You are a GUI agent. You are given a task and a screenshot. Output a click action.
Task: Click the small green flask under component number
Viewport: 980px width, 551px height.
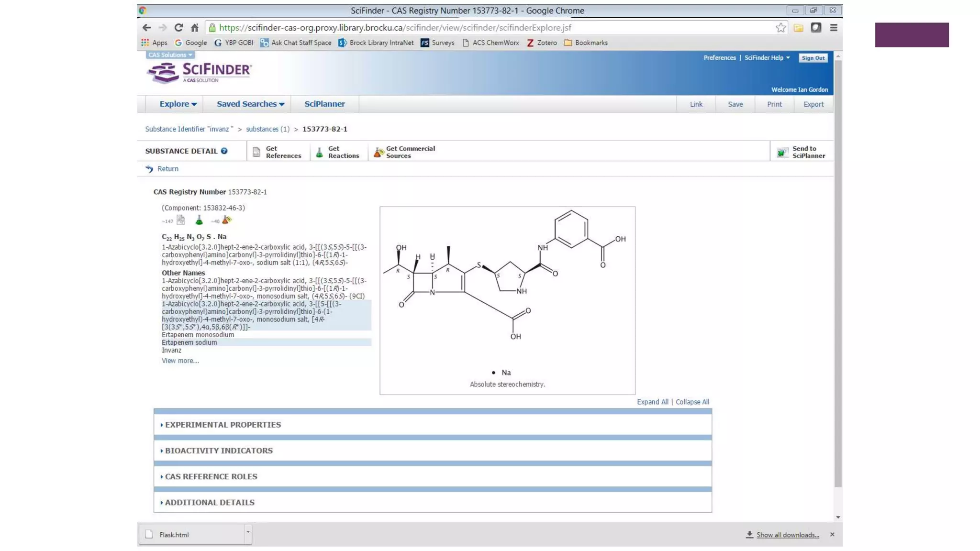click(199, 220)
